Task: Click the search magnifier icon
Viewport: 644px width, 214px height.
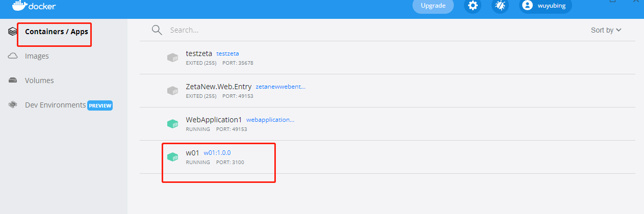Action: pos(157,30)
